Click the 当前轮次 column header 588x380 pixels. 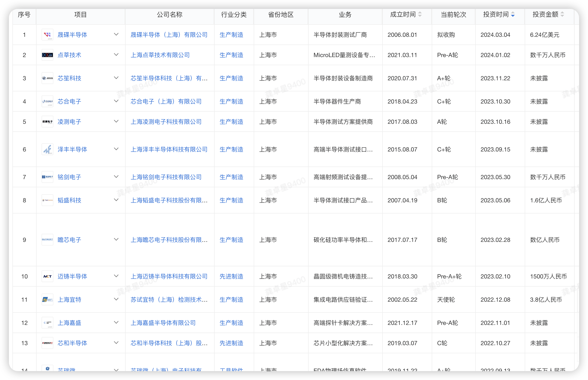pyautogui.click(x=453, y=15)
